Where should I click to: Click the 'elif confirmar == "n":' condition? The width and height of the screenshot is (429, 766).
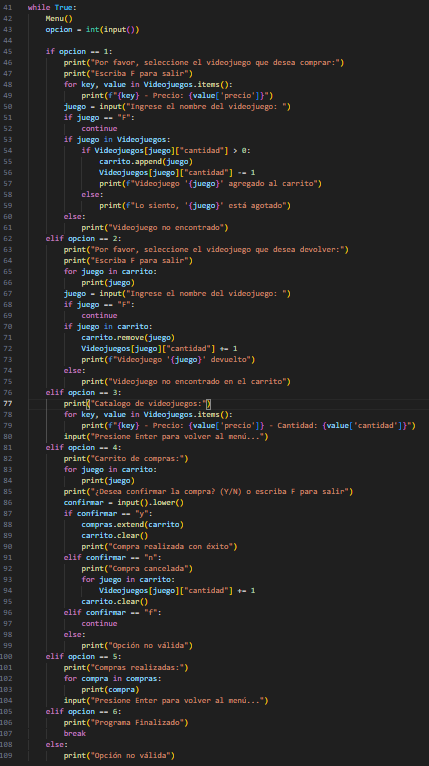tap(112, 557)
